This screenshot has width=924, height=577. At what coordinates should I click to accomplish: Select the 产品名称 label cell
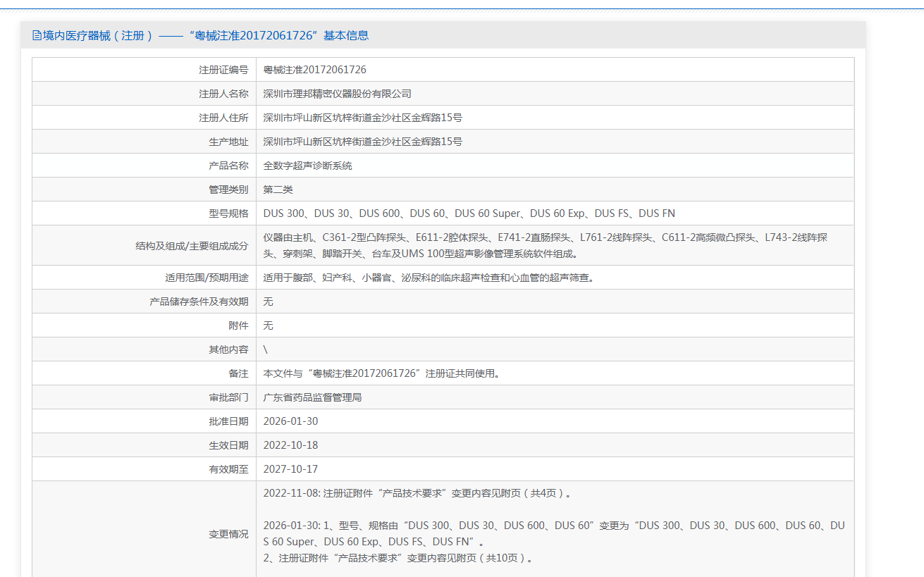pyautogui.click(x=144, y=166)
